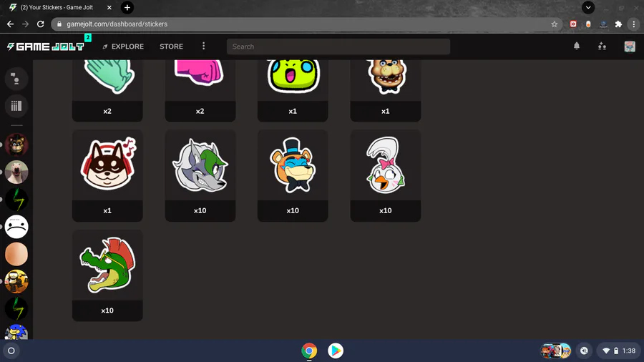This screenshot has height=362, width=644.
Task: Open the friends list icon
Action: coord(602,46)
